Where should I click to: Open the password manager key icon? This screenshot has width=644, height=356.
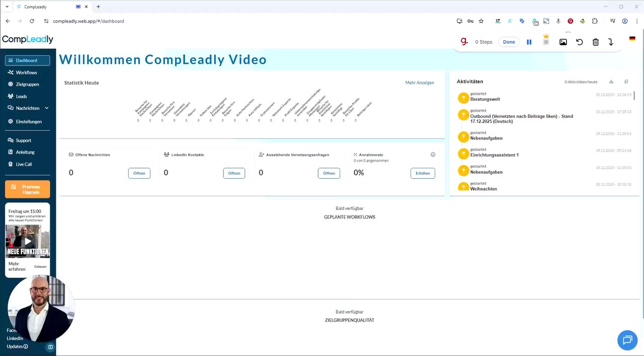tap(470, 21)
